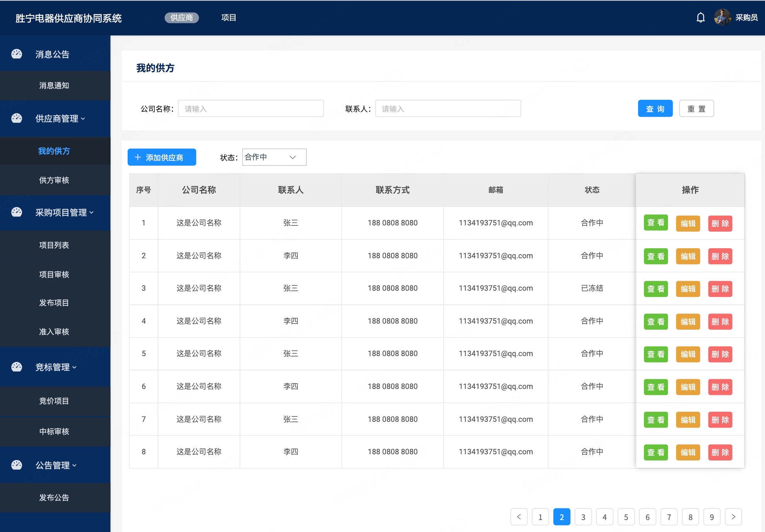Open 发布公告 in the sidebar
Image resolution: width=765 pixels, height=532 pixels.
click(x=54, y=498)
